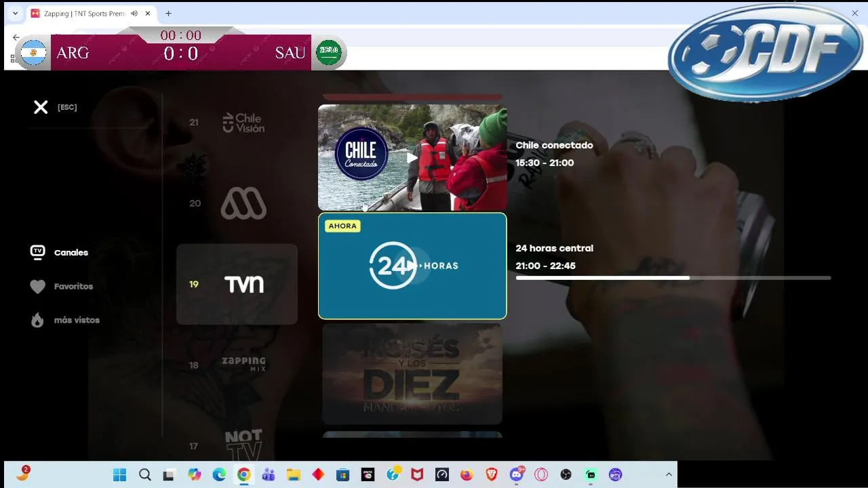Screen dimensions: 868x488
Task: Select channel 20 Mega logo
Action: coord(243,203)
